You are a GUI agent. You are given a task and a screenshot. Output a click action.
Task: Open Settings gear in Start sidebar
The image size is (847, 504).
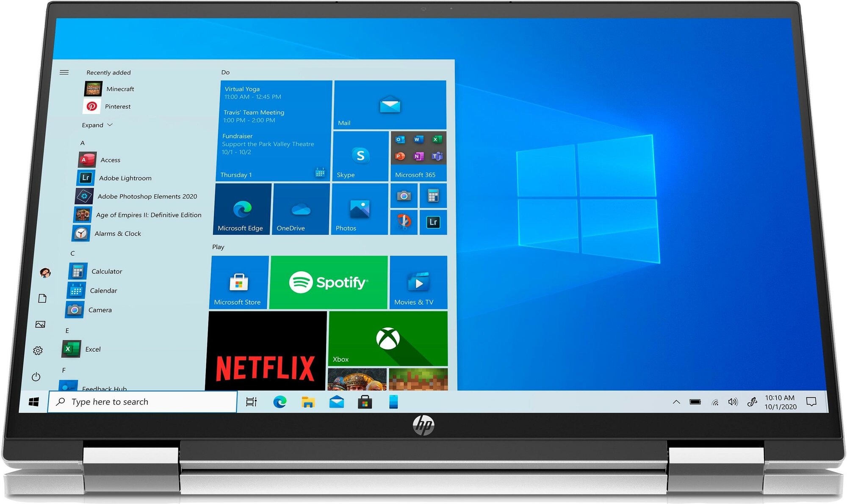tap(38, 350)
